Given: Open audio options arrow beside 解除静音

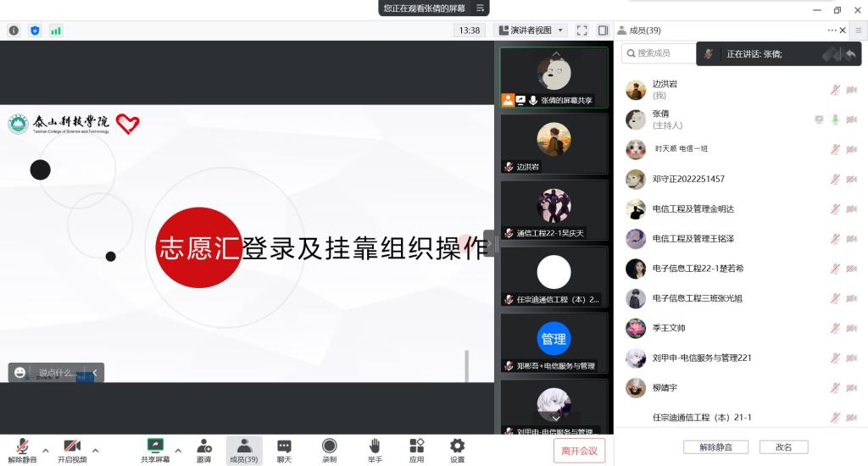Looking at the screenshot, I should [46, 450].
